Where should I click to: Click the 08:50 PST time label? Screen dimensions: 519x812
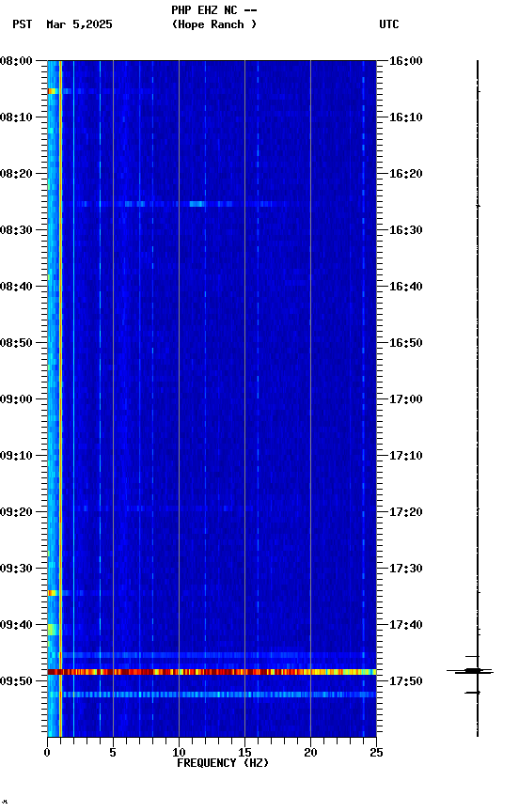16,343
